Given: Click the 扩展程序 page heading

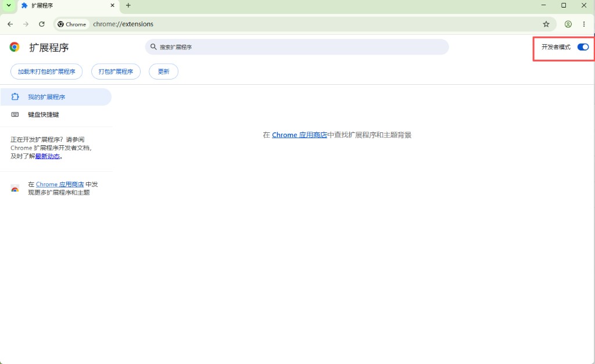Looking at the screenshot, I should (49, 48).
